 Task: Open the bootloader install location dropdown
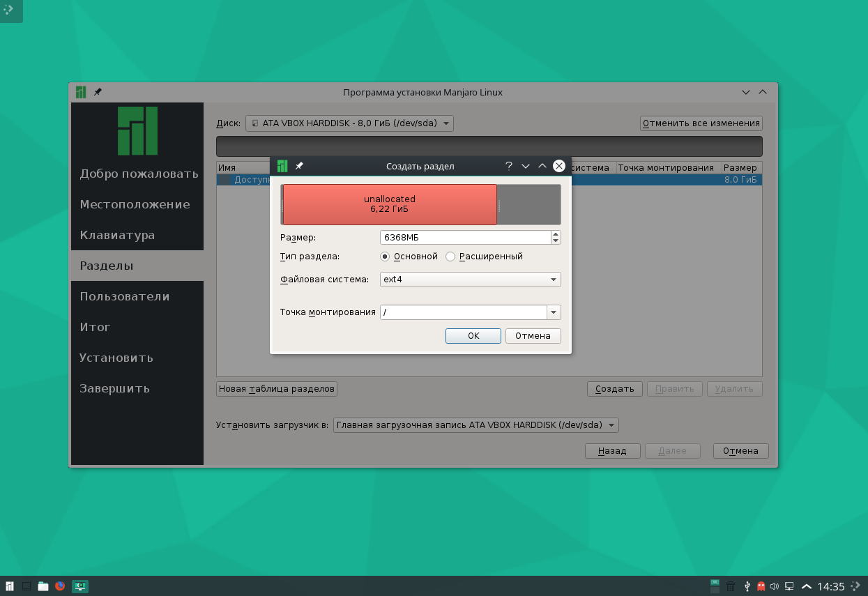click(476, 425)
